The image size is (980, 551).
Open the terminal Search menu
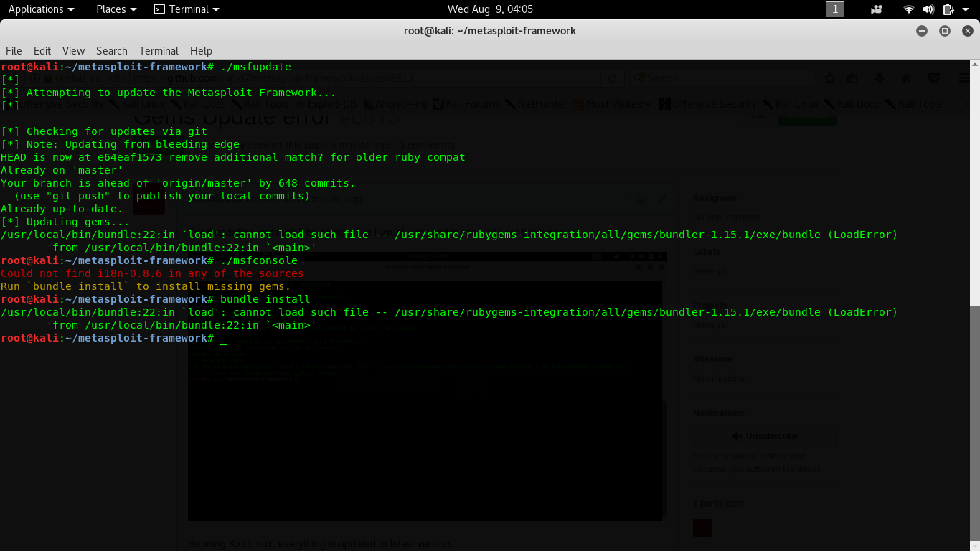[x=111, y=51]
